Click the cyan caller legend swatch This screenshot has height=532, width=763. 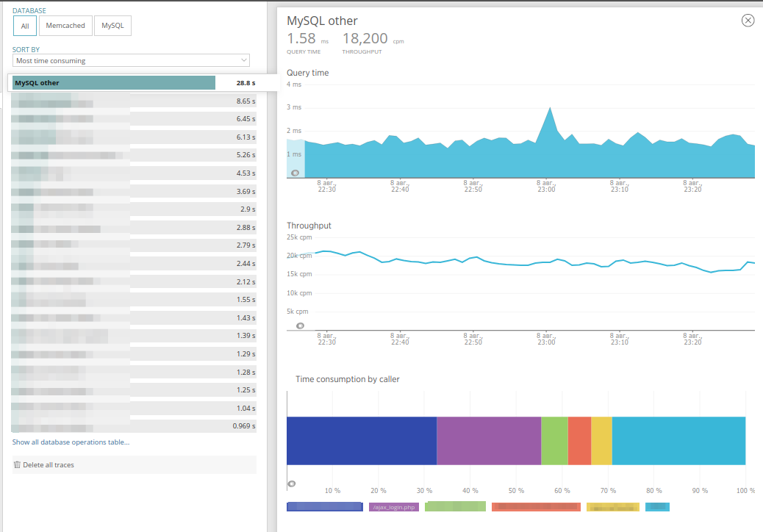[656, 506]
